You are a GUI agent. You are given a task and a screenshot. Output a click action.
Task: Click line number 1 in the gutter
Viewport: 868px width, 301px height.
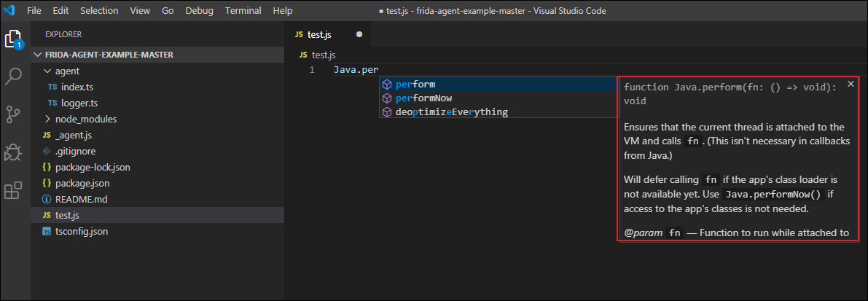[x=312, y=70]
